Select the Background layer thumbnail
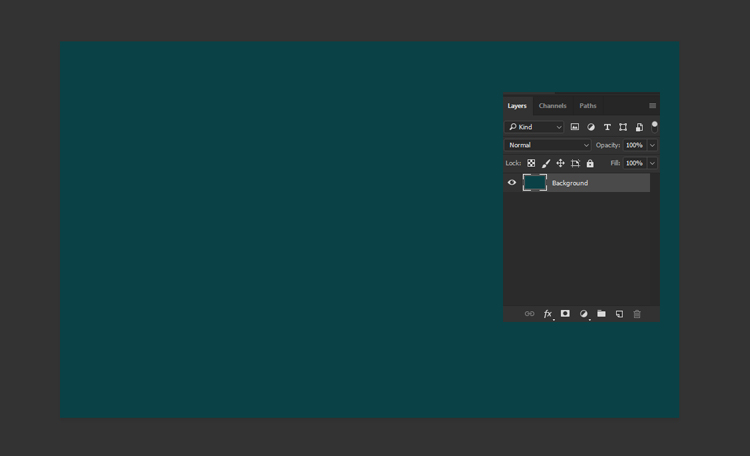 (535, 183)
